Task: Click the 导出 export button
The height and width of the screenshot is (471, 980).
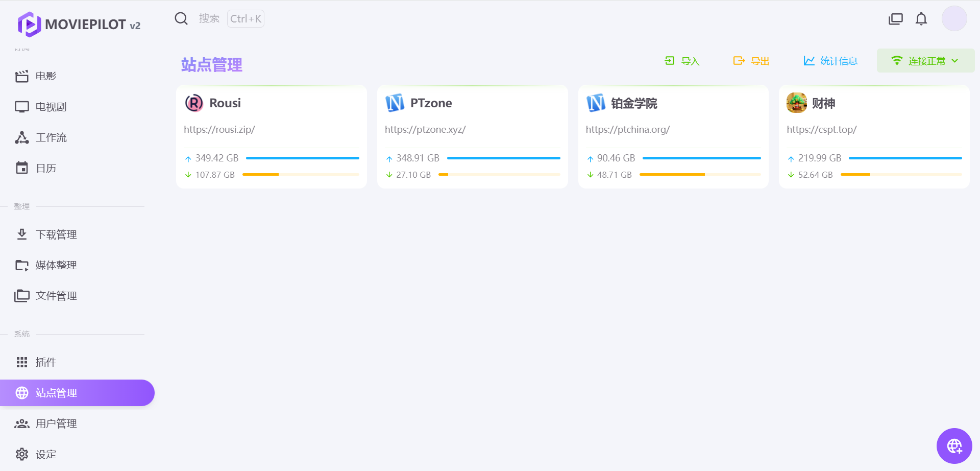Action: pos(751,61)
